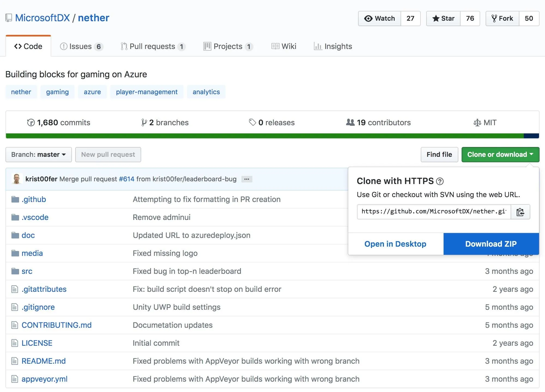Viewport: 545px width, 392px height.
Task: Click the branches git icon
Action: [144, 123]
